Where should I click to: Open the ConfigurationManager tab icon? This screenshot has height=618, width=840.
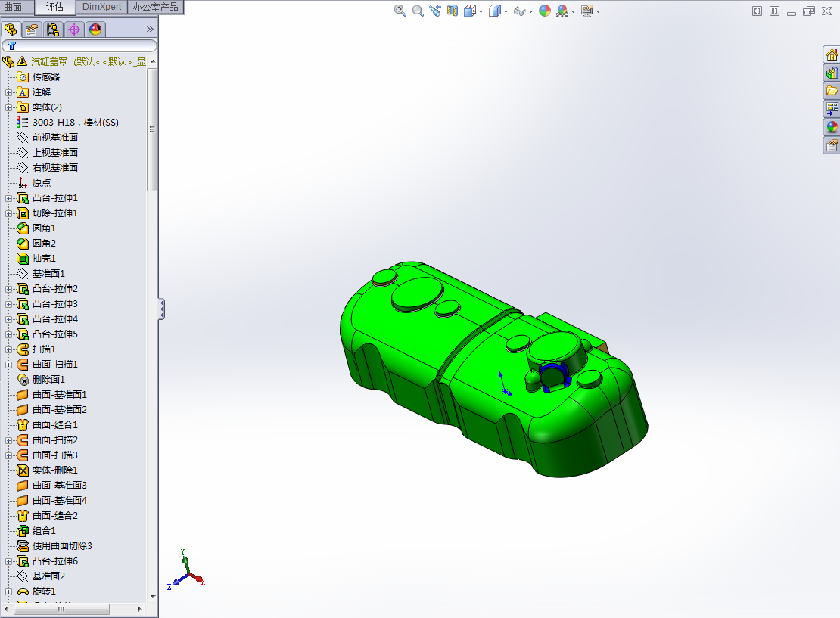(x=53, y=30)
